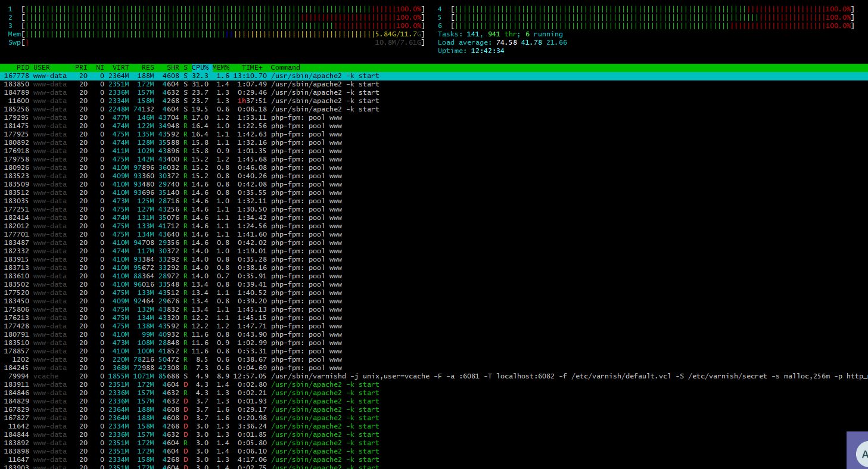The image size is (868, 469).
Task: Sort by SHR column header
Action: (173, 67)
